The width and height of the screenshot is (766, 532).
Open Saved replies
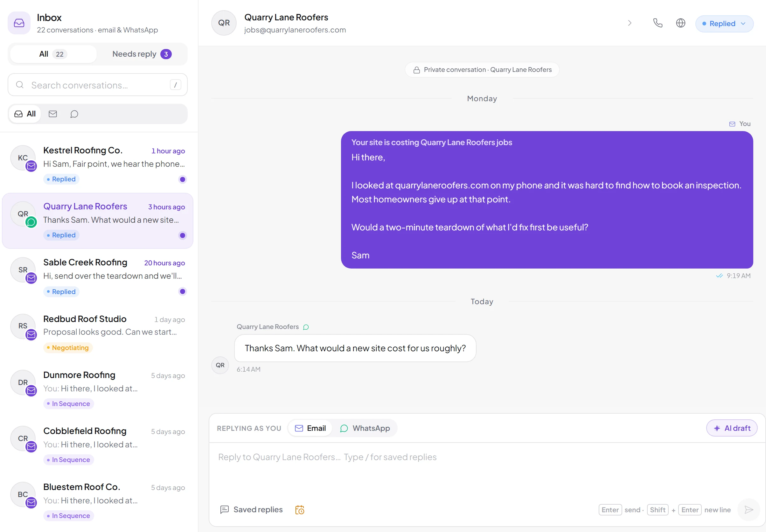pos(251,510)
